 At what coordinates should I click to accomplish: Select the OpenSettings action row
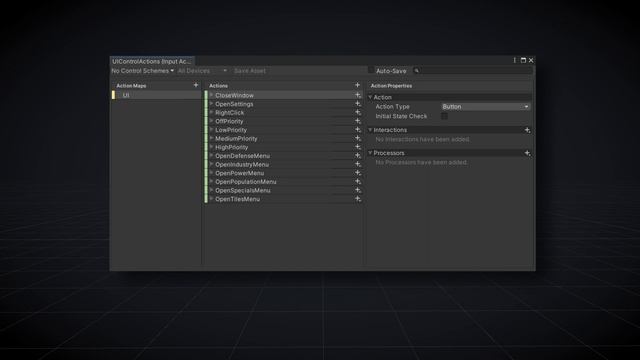(284, 104)
